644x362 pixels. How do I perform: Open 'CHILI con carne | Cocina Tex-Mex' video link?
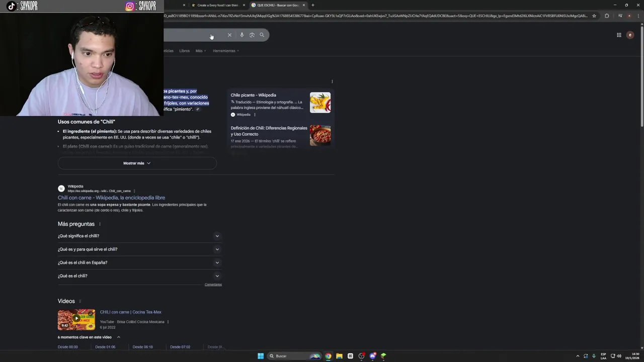(x=131, y=312)
